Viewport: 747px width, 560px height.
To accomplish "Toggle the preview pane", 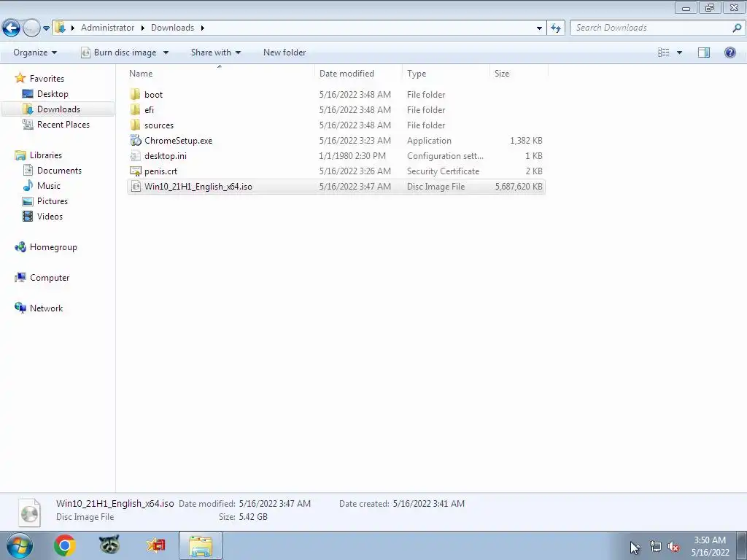I will coord(704,52).
